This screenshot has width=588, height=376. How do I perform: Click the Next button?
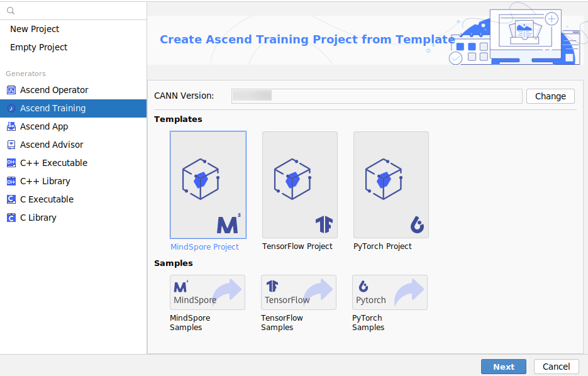tap(504, 367)
